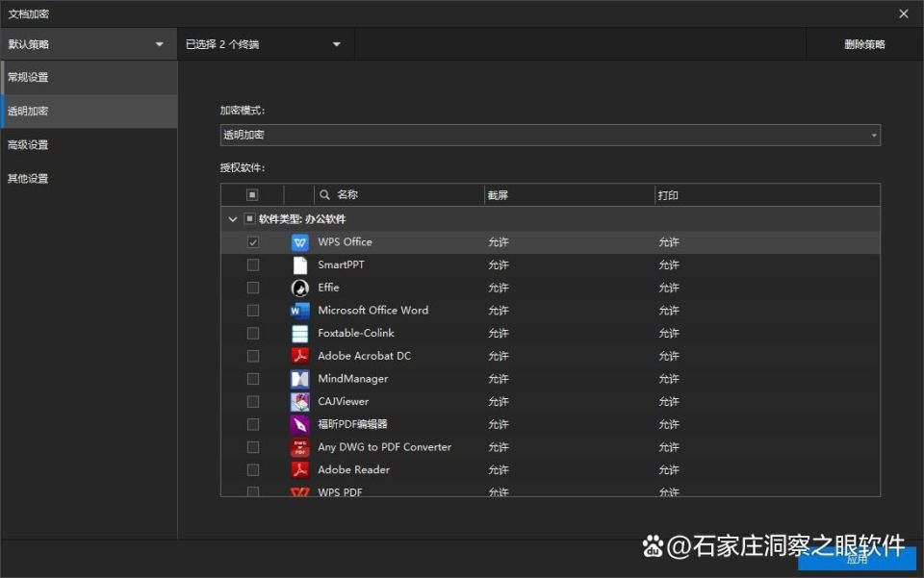
Task: Check the Adobe Acrobat DC checkbox
Action: coord(253,356)
